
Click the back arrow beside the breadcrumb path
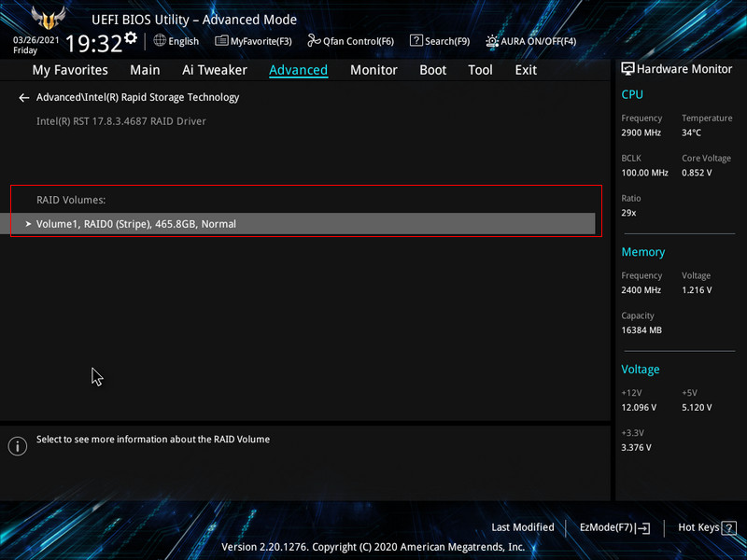coord(24,98)
